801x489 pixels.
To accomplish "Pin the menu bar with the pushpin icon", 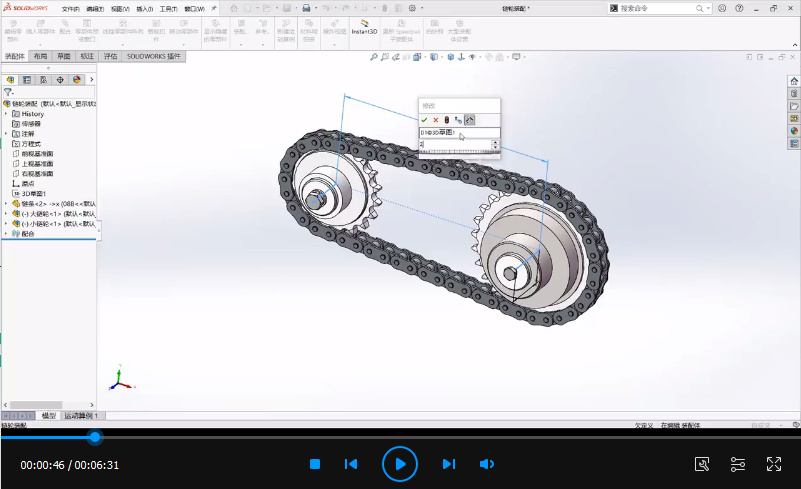I will [x=214, y=9].
